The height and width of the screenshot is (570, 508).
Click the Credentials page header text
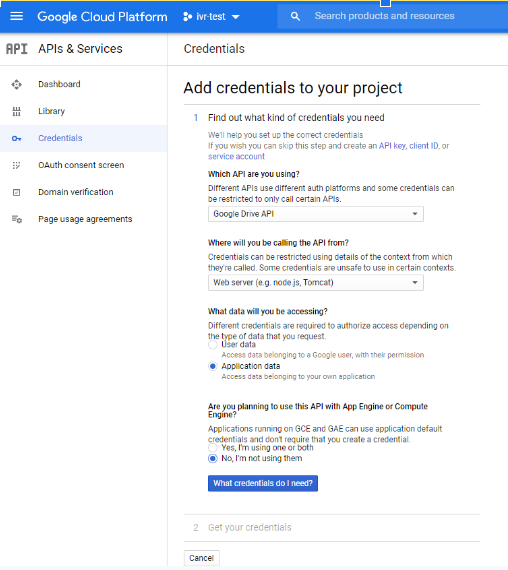[214, 49]
